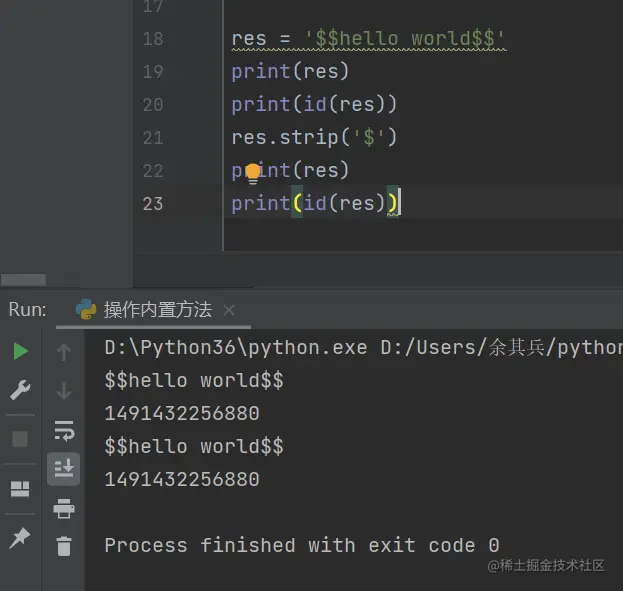The width and height of the screenshot is (623, 591).
Task: Click the Up stack trace arrow
Action: point(64,352)
